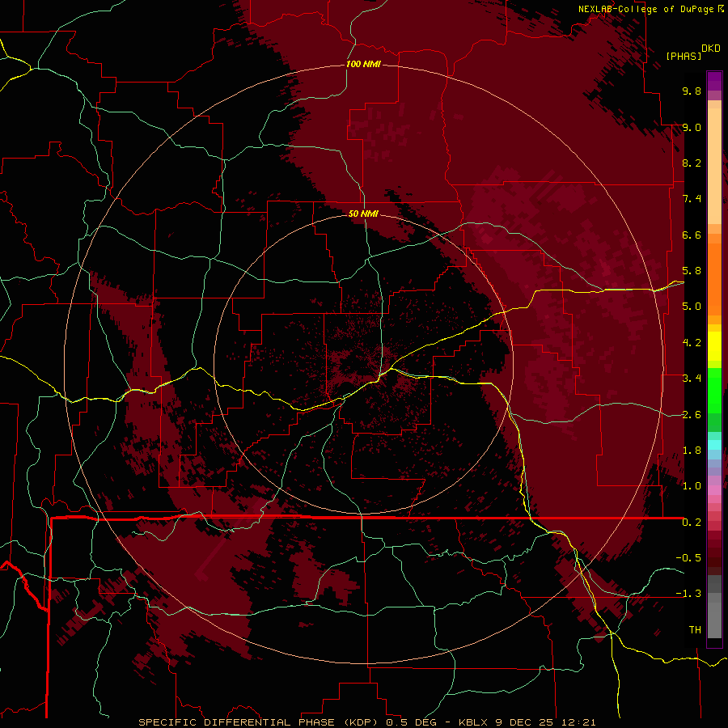
Task: Click the "[PHAS]" units label
Action: pos(684,56)
